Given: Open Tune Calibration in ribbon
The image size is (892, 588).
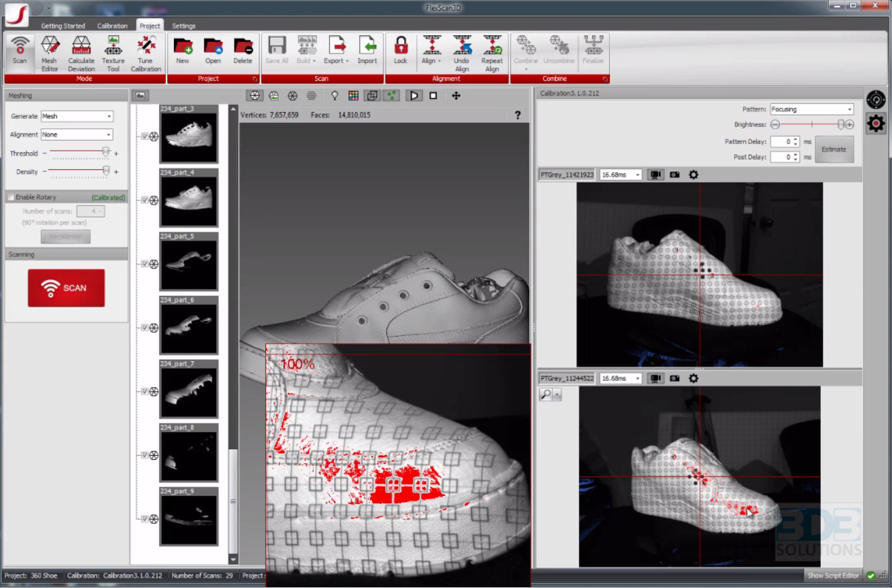Looking at the screenshot, I should 145,53.
